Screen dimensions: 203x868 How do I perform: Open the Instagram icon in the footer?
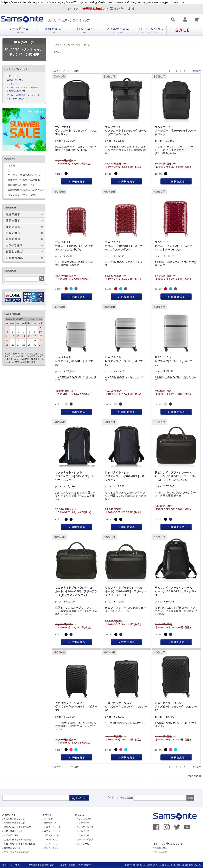point(167,827)
